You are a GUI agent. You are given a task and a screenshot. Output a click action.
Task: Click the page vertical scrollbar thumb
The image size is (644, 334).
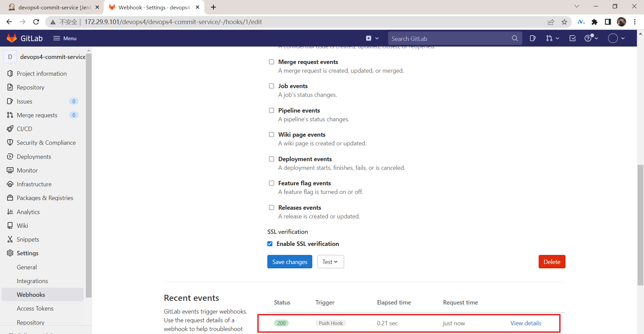pos(641,225)
